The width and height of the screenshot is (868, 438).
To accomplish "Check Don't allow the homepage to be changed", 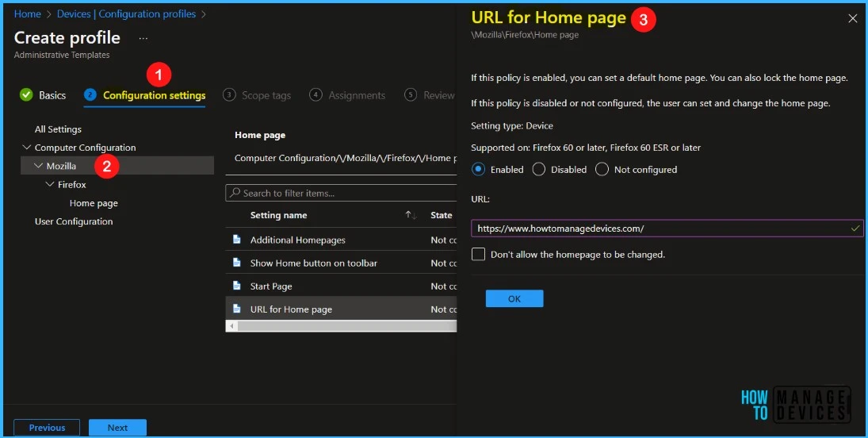I will click(x=478, y=255).
